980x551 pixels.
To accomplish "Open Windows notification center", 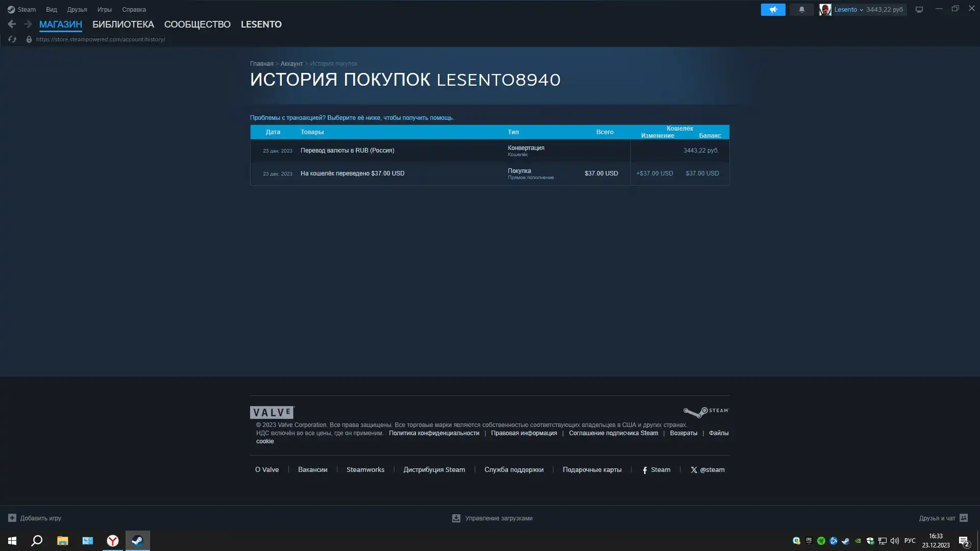I will (x=964, y=541).
